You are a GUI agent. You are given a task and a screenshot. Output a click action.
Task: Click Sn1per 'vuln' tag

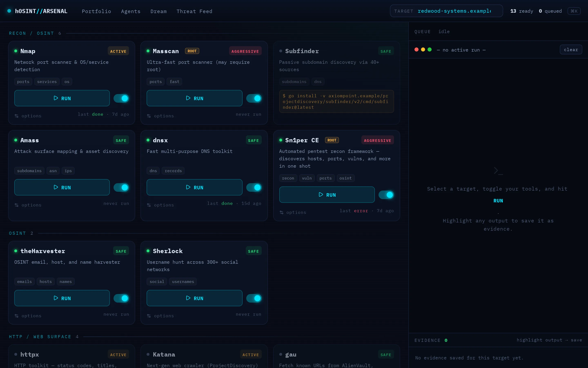pos(307,178)
